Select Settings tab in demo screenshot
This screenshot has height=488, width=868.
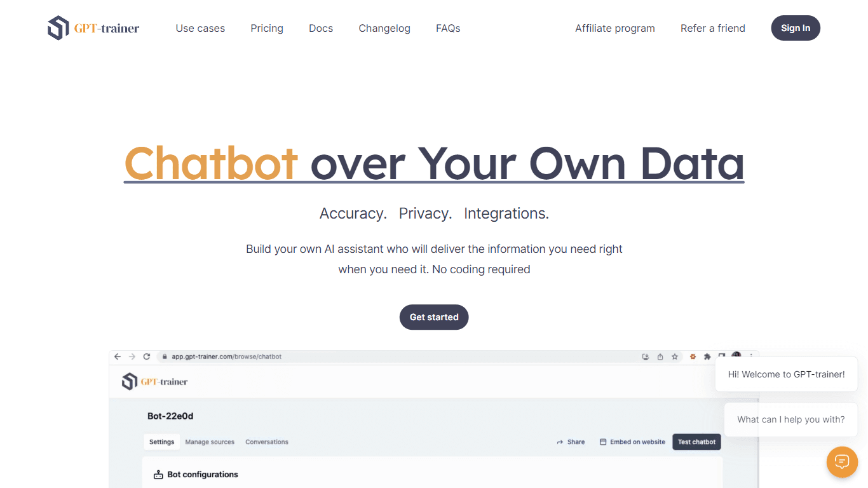[x=162, y=442]
